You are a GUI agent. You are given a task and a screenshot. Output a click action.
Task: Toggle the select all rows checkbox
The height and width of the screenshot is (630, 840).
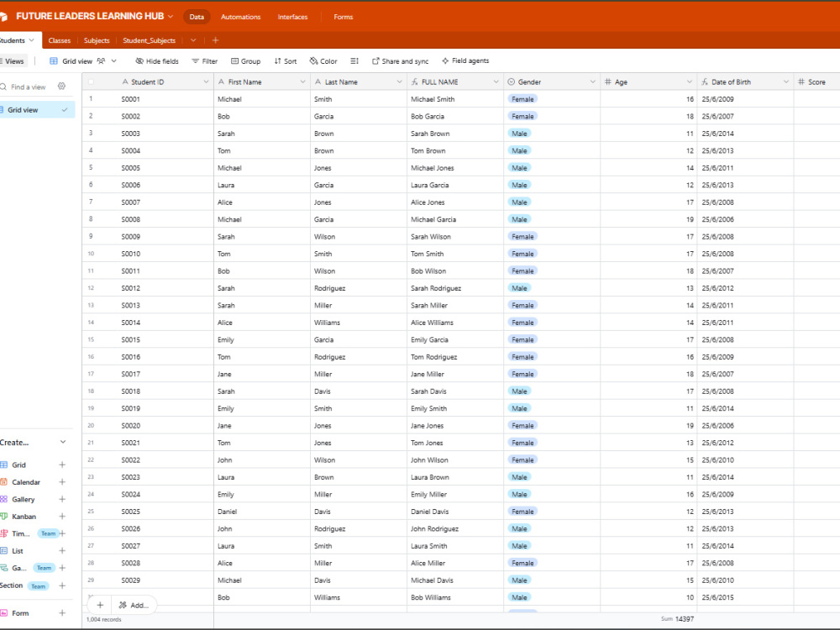[x=91, y=82]
